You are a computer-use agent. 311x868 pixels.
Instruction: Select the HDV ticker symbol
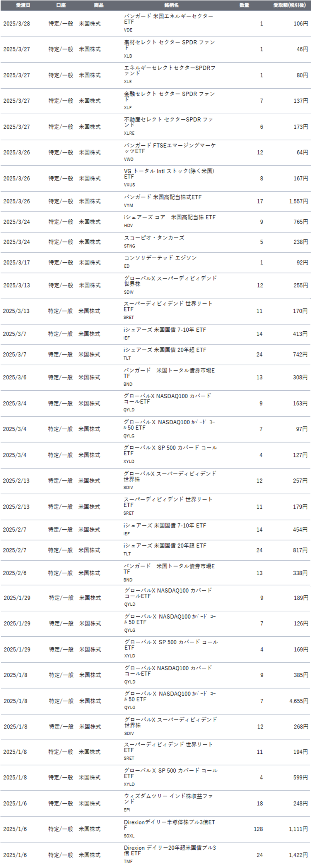click(128, 225)
